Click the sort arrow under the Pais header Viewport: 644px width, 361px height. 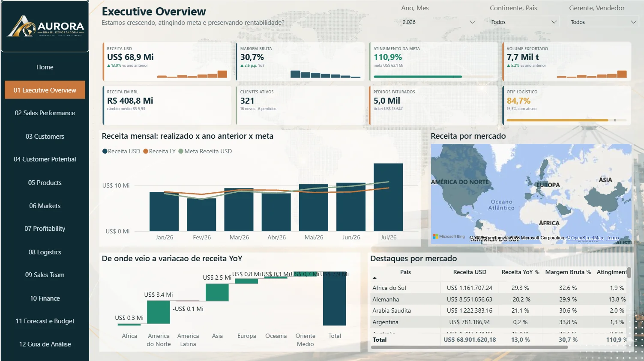pos(374,278)
